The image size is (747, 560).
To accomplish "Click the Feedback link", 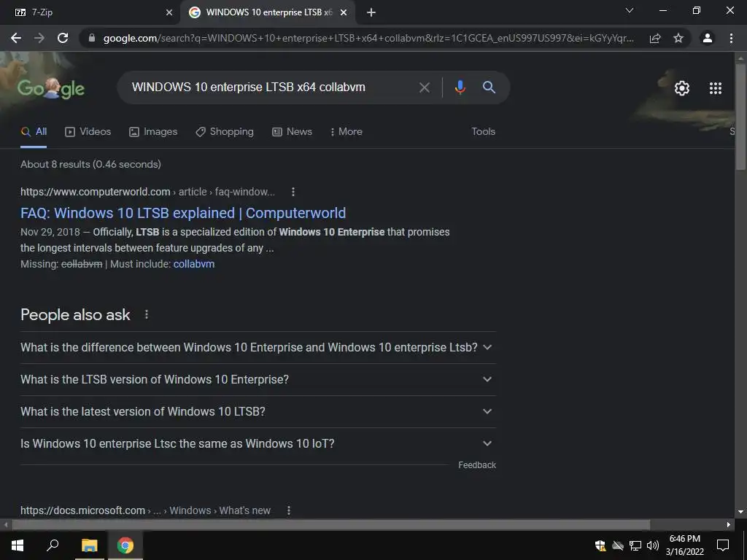I will [477, 465].
